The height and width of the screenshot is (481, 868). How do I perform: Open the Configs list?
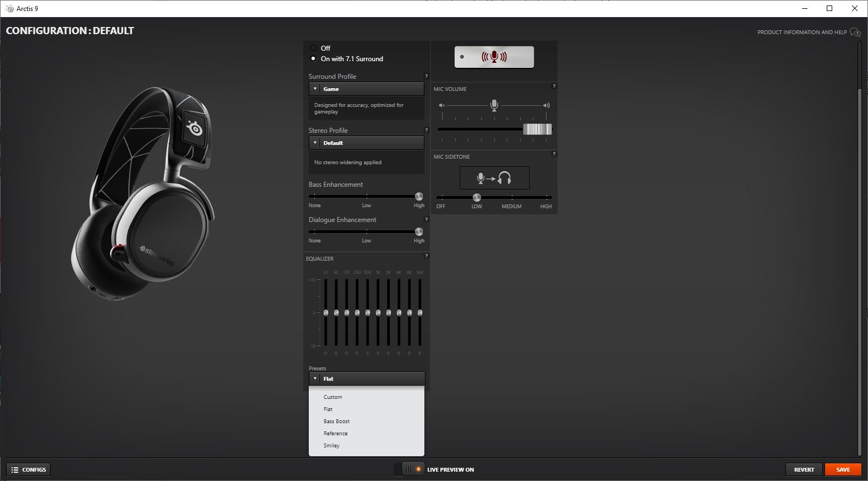(x=29, y=469)
